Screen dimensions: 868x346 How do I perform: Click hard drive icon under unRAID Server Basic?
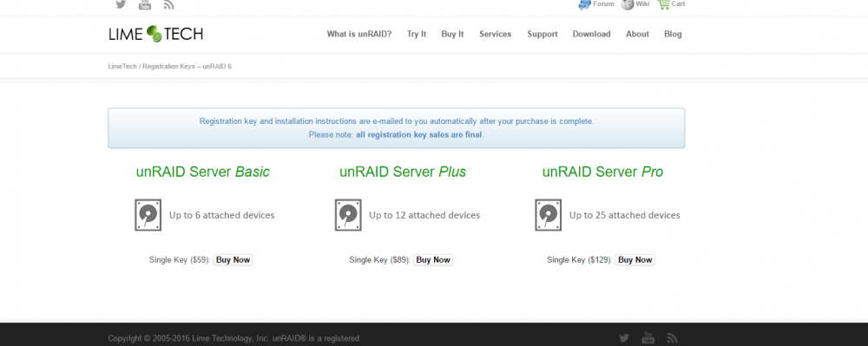148,215
